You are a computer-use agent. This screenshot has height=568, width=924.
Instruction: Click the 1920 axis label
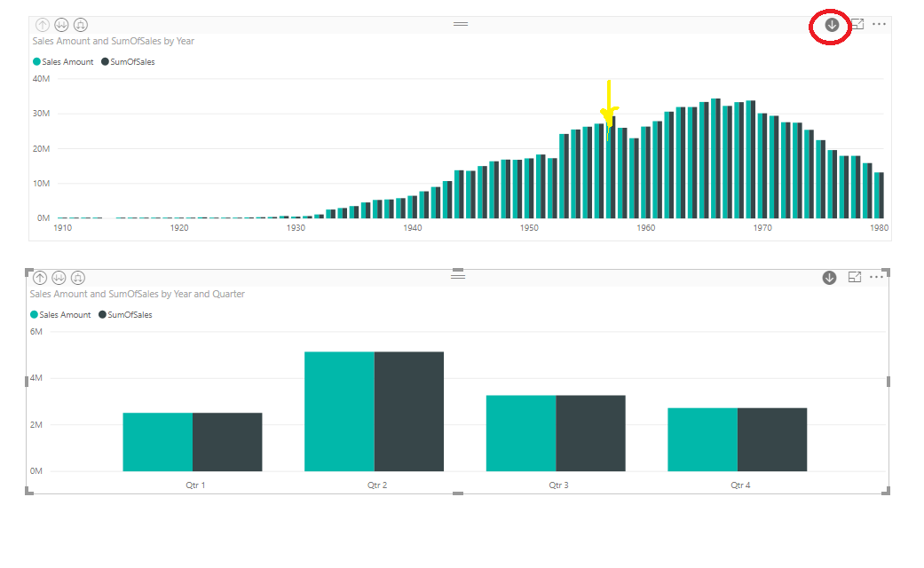179,228
